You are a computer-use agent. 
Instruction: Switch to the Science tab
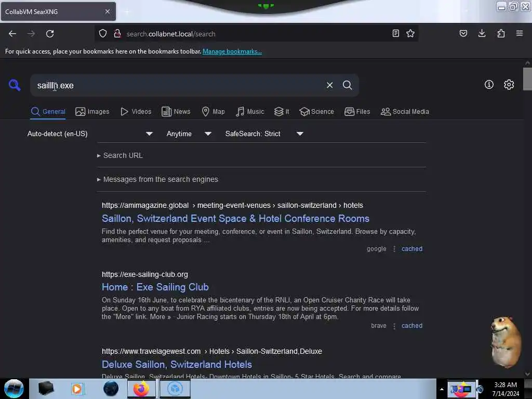(x=316, y=112)
